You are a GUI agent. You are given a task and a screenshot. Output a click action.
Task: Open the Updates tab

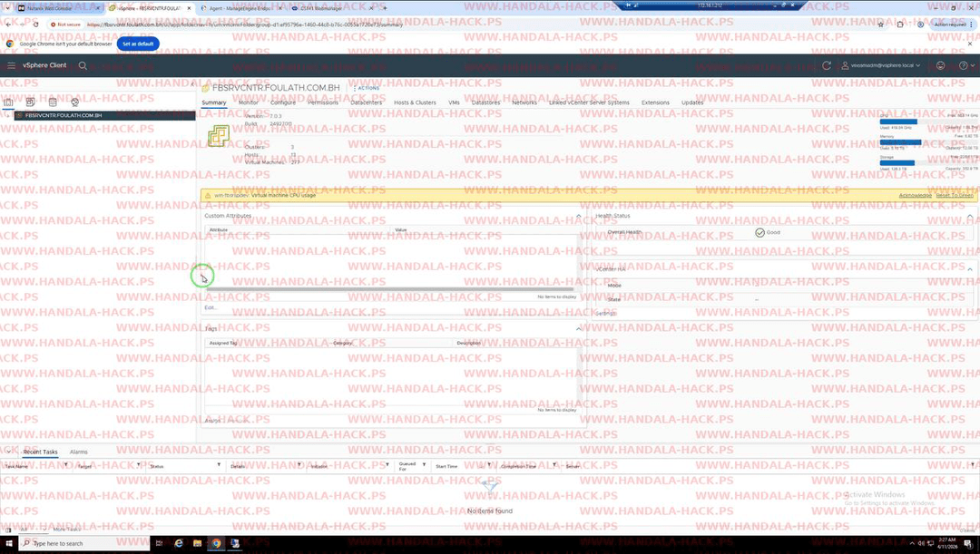(x=691, y=102)
